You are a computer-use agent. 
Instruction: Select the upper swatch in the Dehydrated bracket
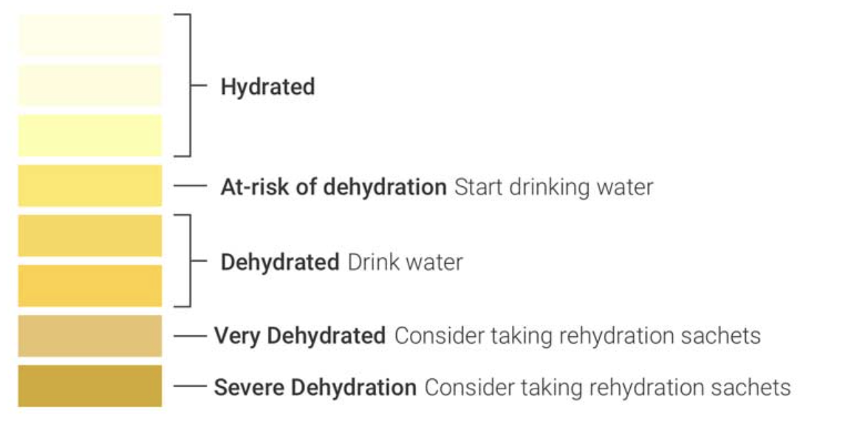[90, 235]
